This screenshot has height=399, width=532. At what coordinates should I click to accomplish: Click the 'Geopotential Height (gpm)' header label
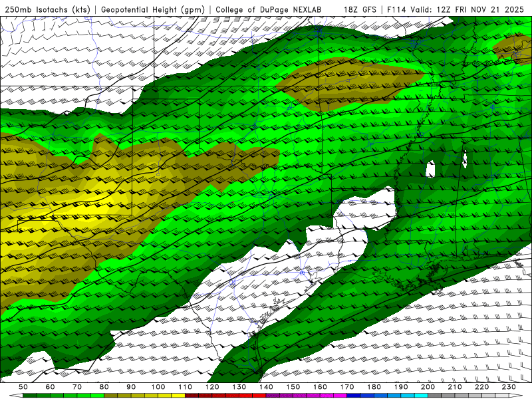(153, 10)
